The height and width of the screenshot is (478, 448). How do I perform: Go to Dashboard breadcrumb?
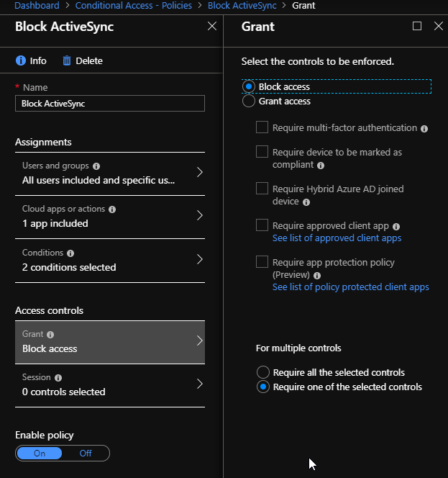[x=37, y=6]
